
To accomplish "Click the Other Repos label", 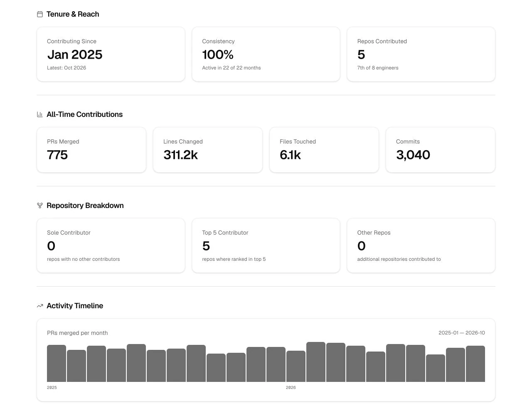I will coord(374,233).
